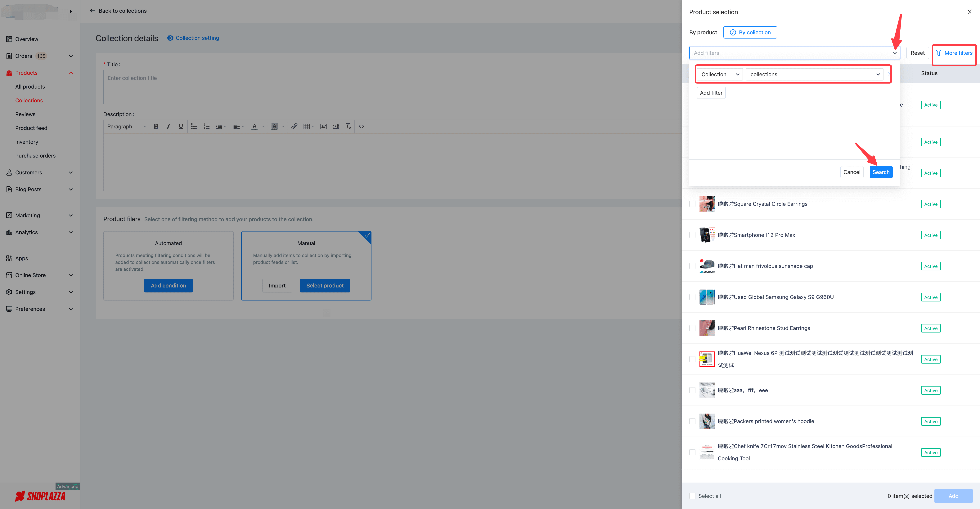
Task: Open Reviews in sidebar
Action: [x=25, y=114]
